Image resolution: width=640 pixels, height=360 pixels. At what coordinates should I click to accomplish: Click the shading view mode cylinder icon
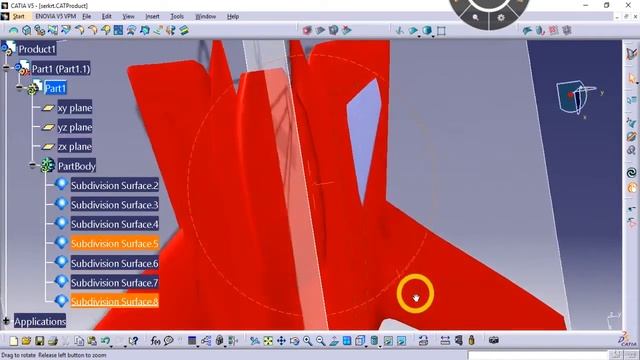tap(374, 341)
